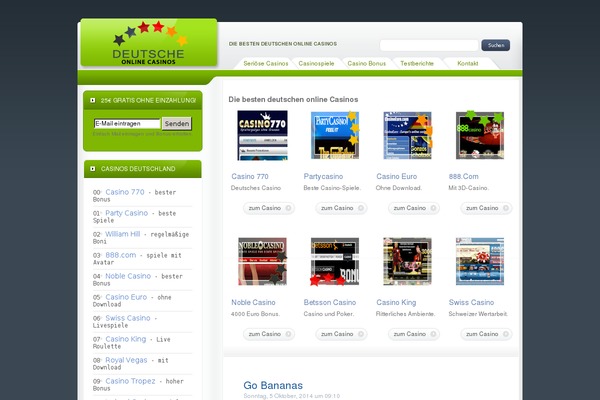Image resolution: width=600 pixels, height=400 pixels.
Task: Click zum Casino button under Partycasino
Action: [341, 208]
